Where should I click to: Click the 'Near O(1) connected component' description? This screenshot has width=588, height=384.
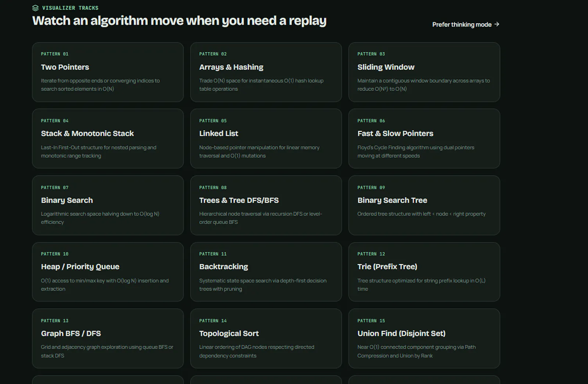click(x=417, y=351)
